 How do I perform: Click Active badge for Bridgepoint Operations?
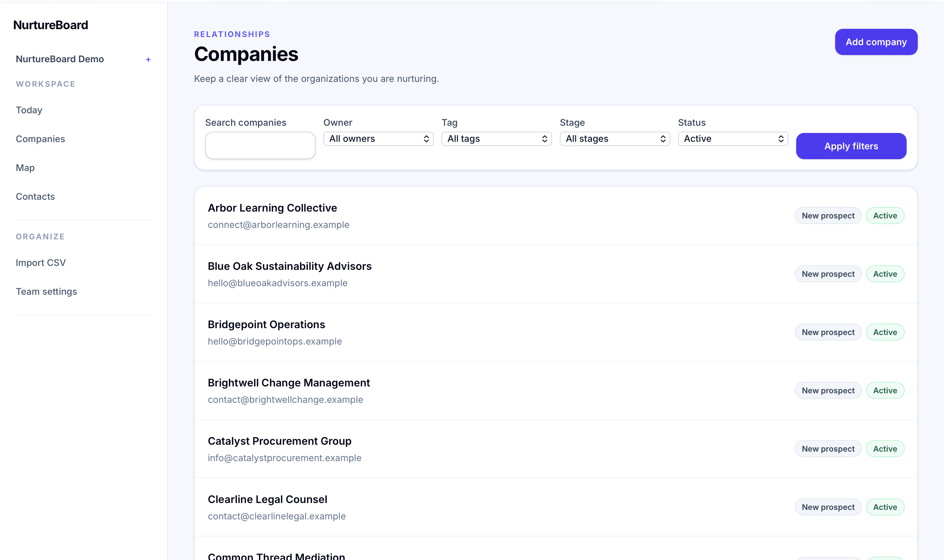coord(885,332)
